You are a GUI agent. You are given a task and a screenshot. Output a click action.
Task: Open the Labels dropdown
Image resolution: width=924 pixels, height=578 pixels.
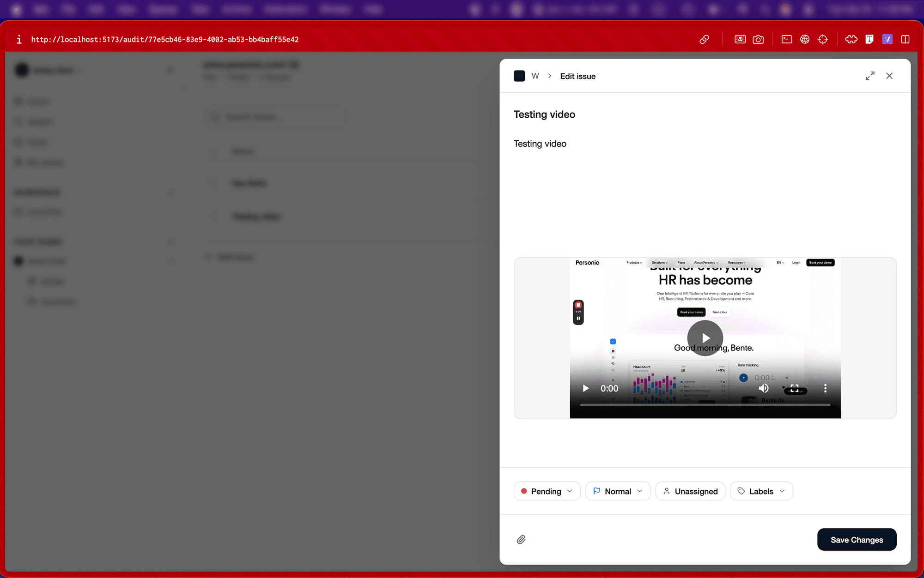click(x=761, y=491)
